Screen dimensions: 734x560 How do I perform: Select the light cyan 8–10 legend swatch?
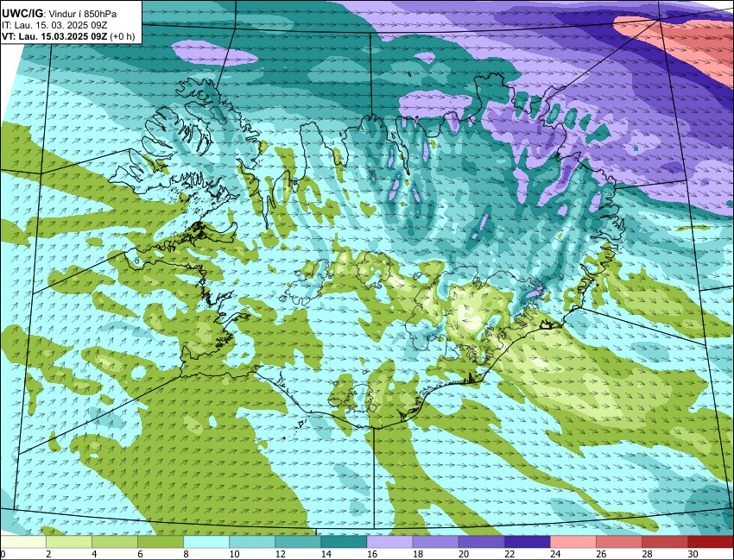pyautogui.click(x=206, y=542)
